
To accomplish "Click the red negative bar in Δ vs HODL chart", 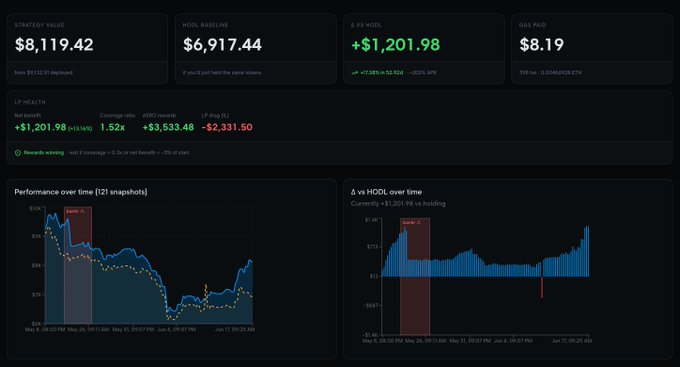I will pos(542,287).
